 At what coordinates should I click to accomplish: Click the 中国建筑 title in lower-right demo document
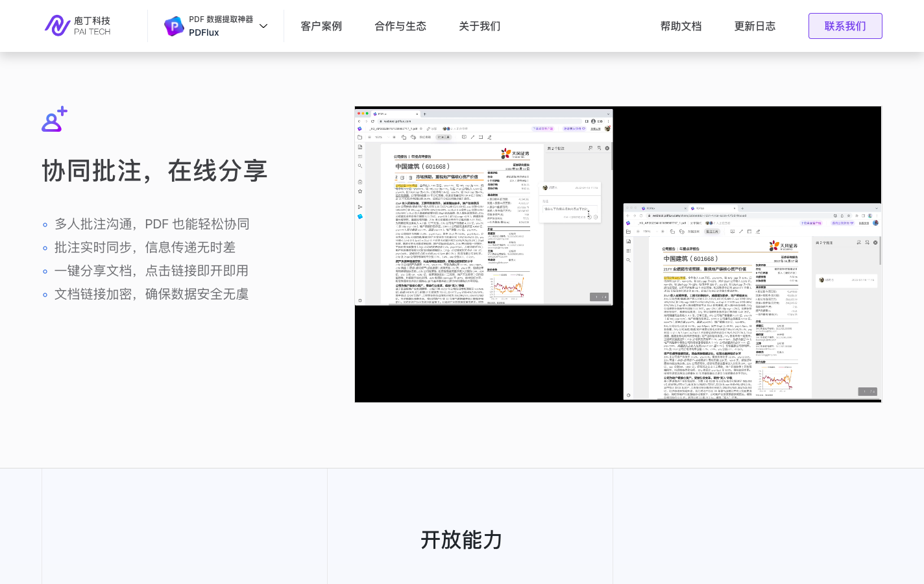coord(690,259)
